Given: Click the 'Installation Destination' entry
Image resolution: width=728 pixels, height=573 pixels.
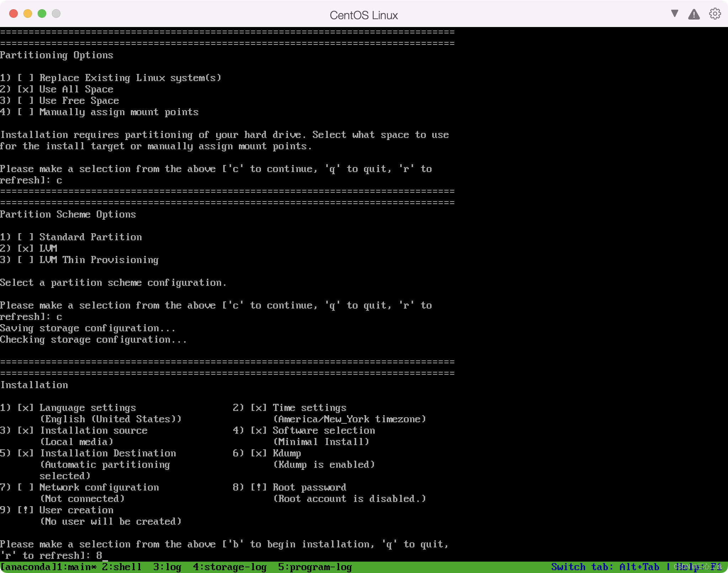Looking at the screenshot, I should 88,453.
